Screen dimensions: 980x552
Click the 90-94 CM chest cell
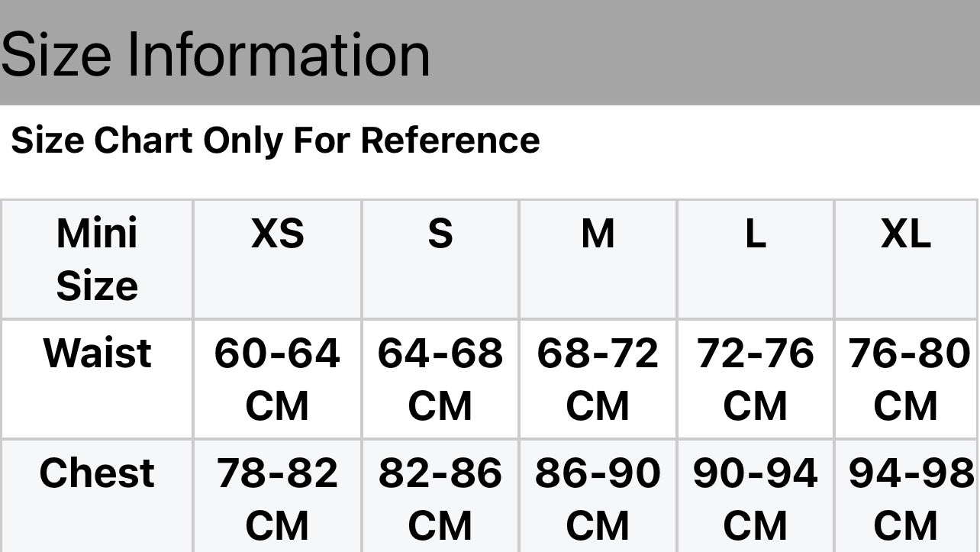click(756, 498)
